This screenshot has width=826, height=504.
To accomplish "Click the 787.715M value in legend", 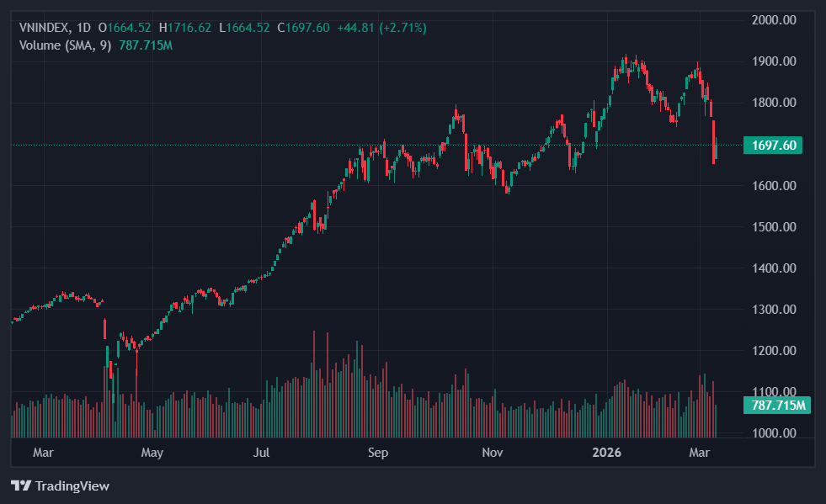I will (x=146, y=45).
